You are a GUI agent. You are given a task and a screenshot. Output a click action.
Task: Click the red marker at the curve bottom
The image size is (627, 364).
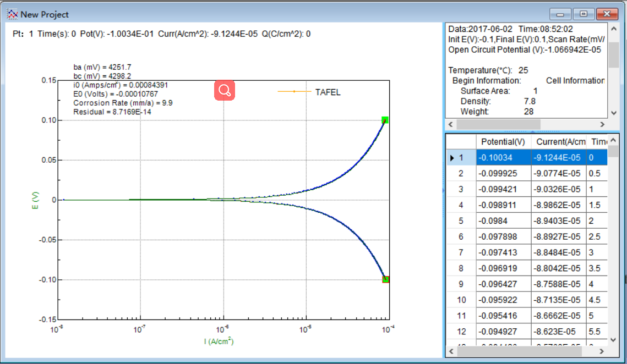pos(384,279)
